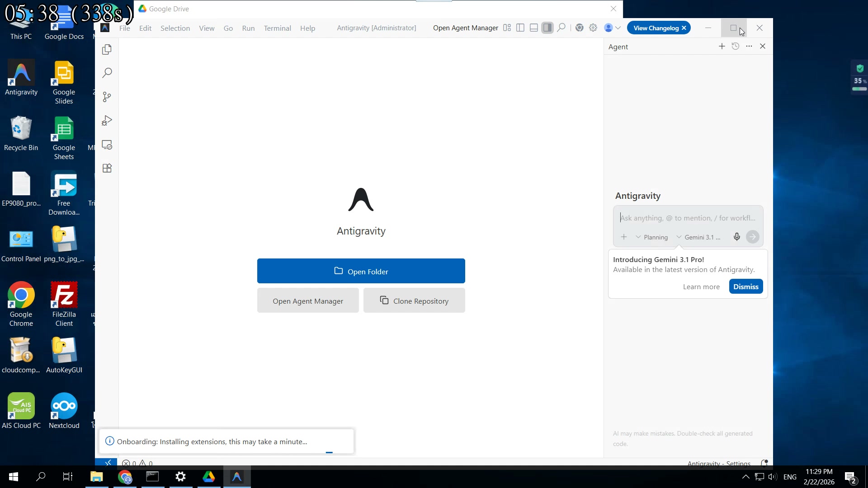Open the Explorer view in the activity bar
This screenshot has height=488, width=868.
coord(107,50)
